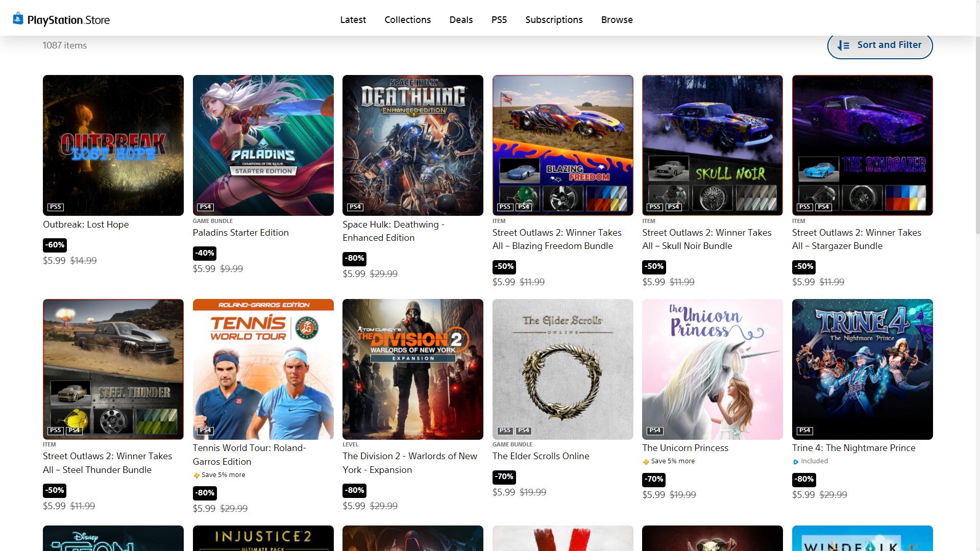Open The Elder Scrolls Online title link
Image resolution: width=980 pixels, height=551 pixels.
(541, 456)
